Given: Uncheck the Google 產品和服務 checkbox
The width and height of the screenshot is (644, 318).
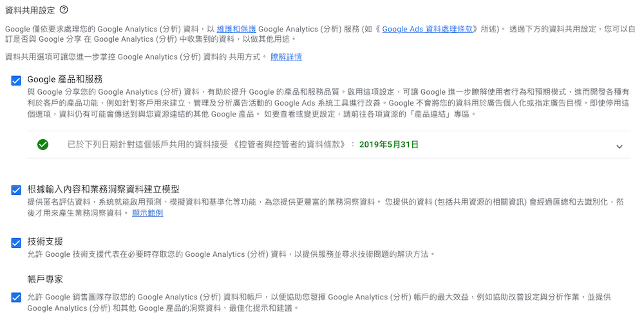Looking at the screenshot, I should (x=16, y=80).
